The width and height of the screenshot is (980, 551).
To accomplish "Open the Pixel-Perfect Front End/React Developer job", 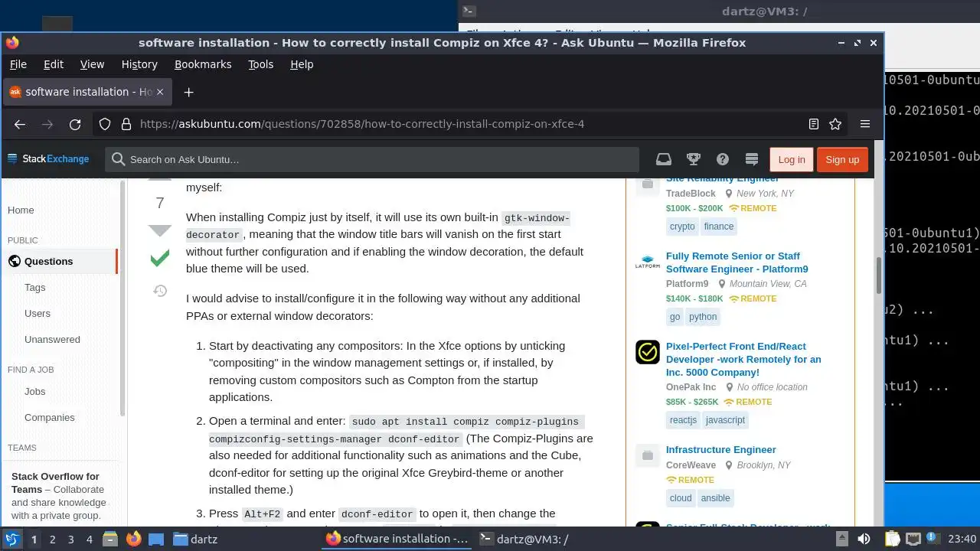I will tap(743, 360).
